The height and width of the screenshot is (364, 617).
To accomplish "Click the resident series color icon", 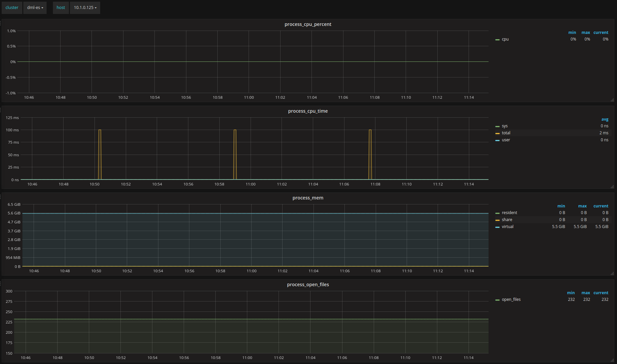I will (x=498, y=213).
